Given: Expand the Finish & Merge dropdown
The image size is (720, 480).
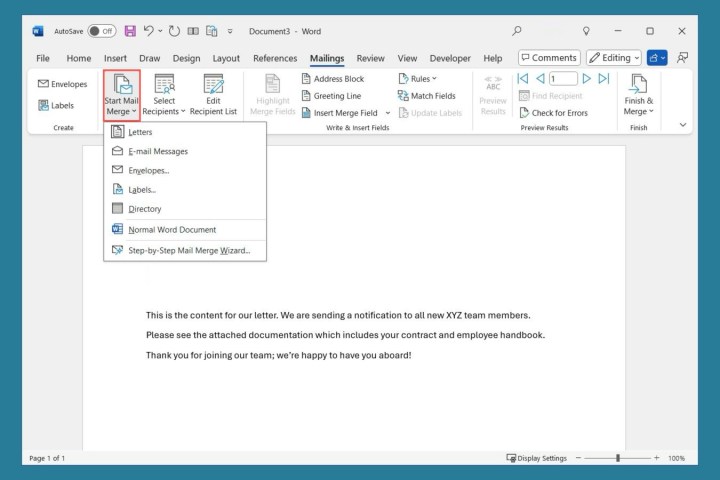Looking at the screenshot, I should point(638,94).
